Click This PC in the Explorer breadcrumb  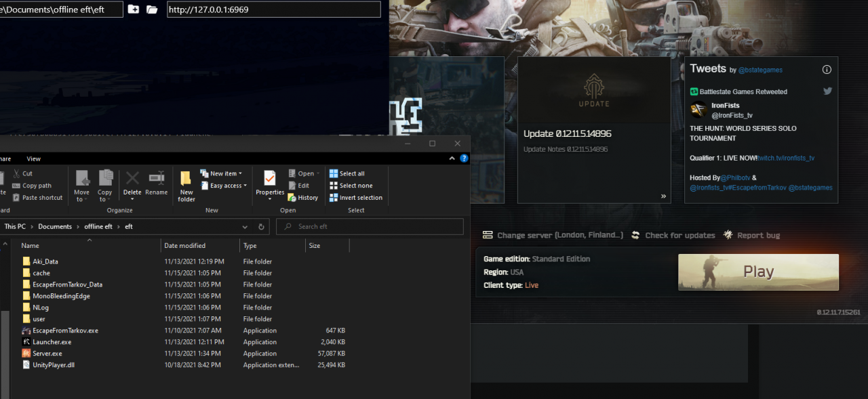pos(15,227)
